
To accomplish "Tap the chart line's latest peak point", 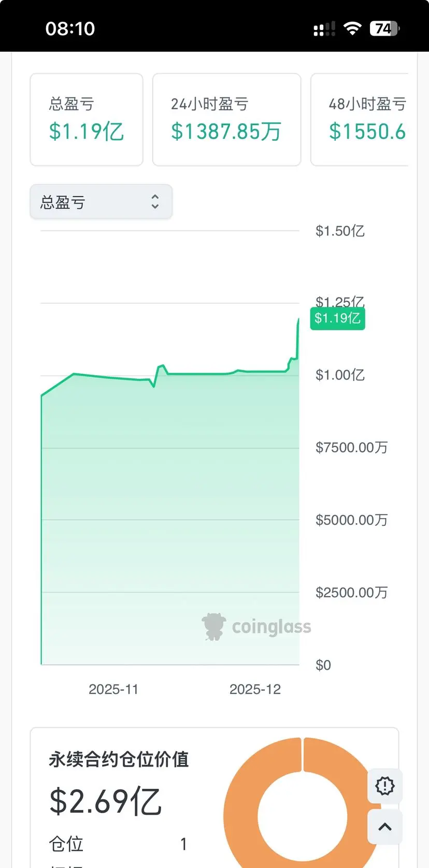I will (298, 319).
